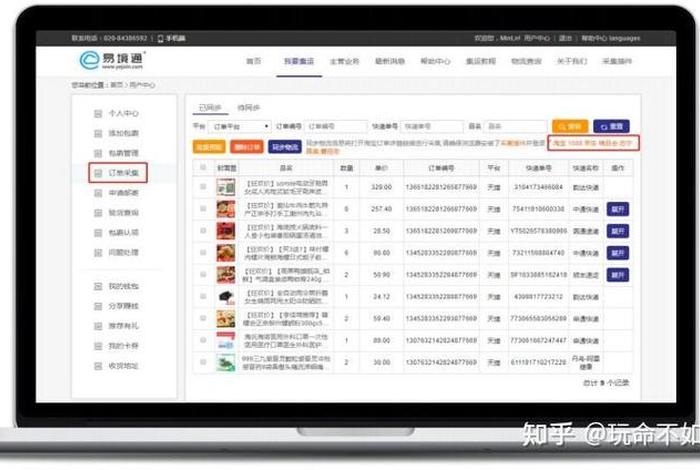Click the 快递单号 input field
This screenshot has height=470, width=700.
pyautogui.click(x=432, y=127)
